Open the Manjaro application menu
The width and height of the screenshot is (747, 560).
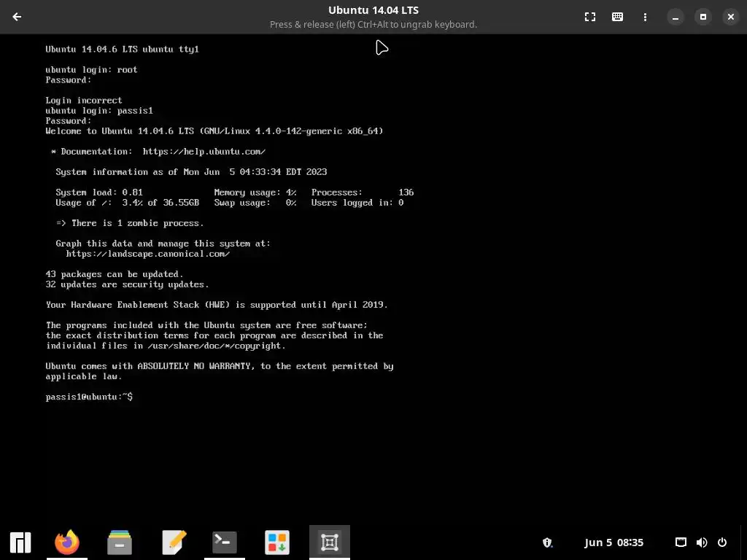click(x=20, y=542)
